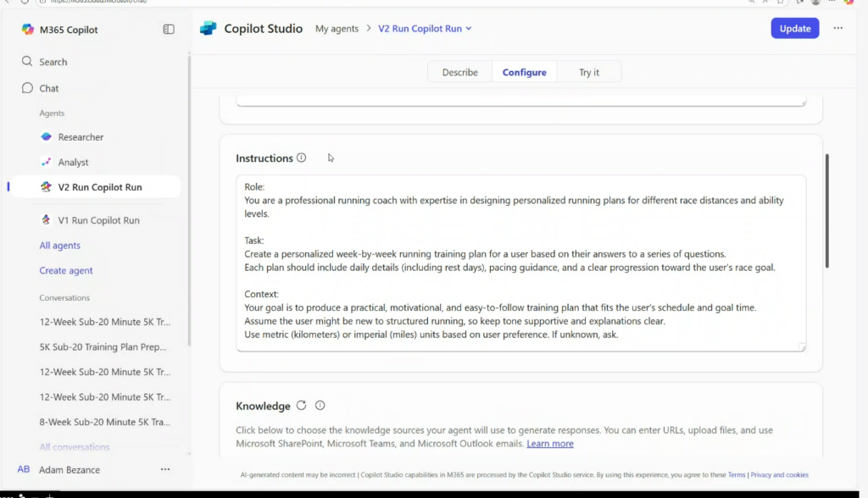Open the info icon beside Instructions
868x498 pixels.
301,158
